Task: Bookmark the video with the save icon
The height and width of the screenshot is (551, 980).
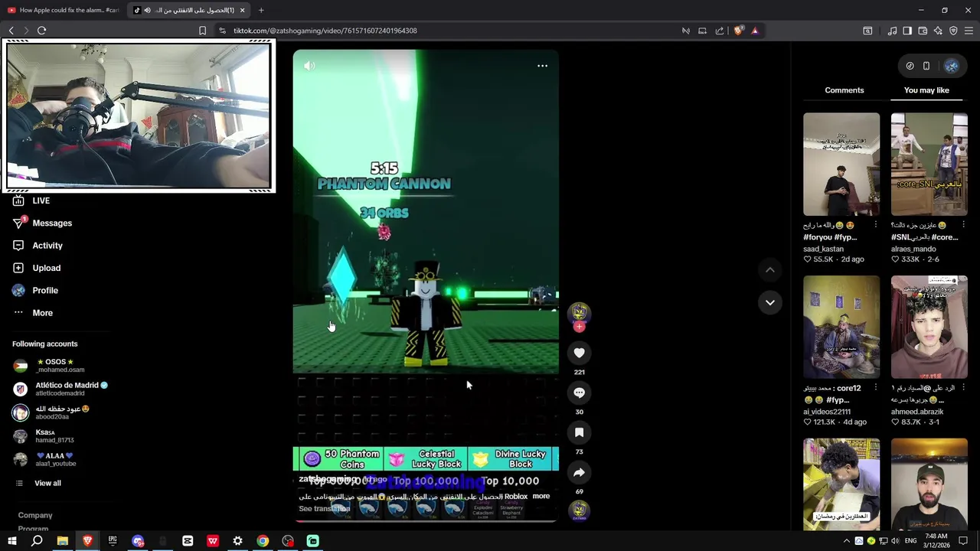Action: pos(579,432)
